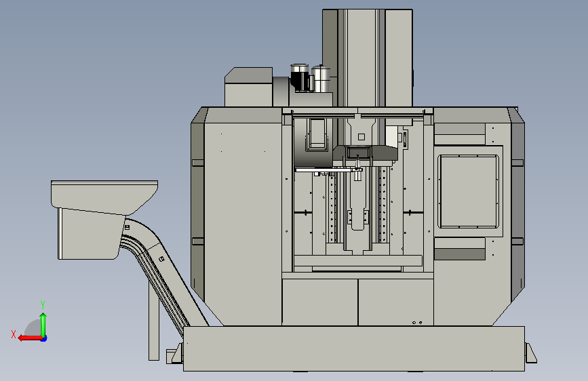Select the black motor on the roof
The width and height of the screenshot is (588, 381).
300,78
